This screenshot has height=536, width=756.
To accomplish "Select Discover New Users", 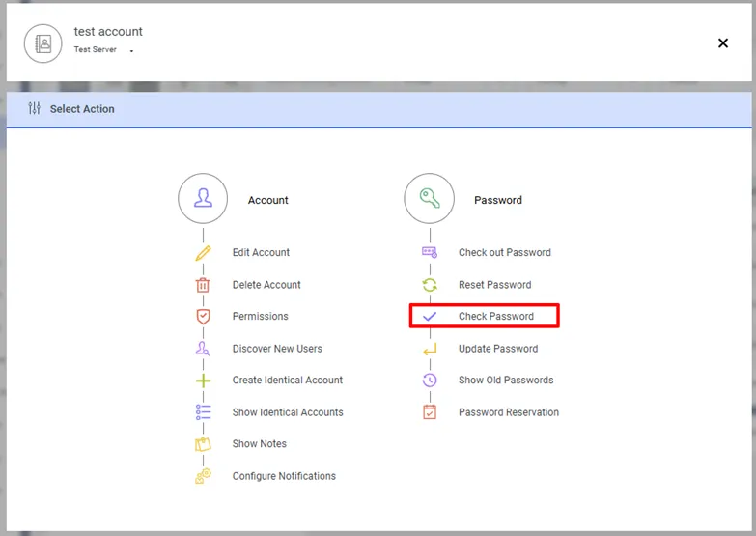I will click(x=277, y=349).
